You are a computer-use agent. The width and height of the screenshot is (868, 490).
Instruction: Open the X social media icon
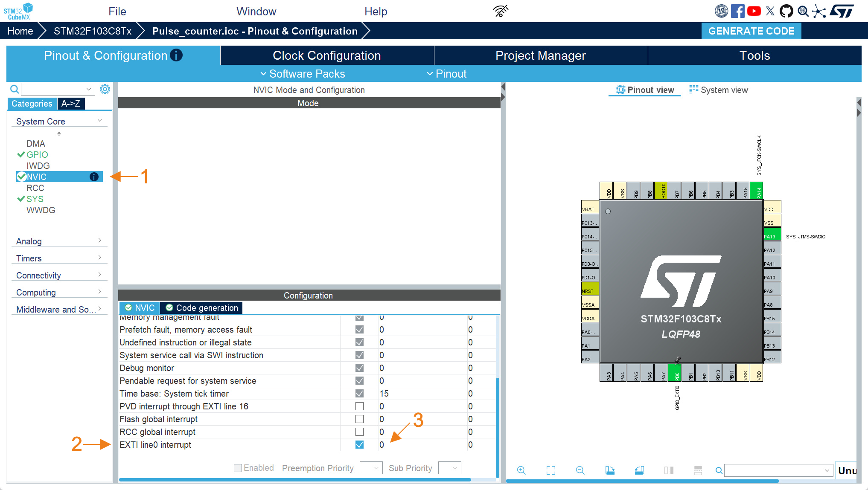770,11
